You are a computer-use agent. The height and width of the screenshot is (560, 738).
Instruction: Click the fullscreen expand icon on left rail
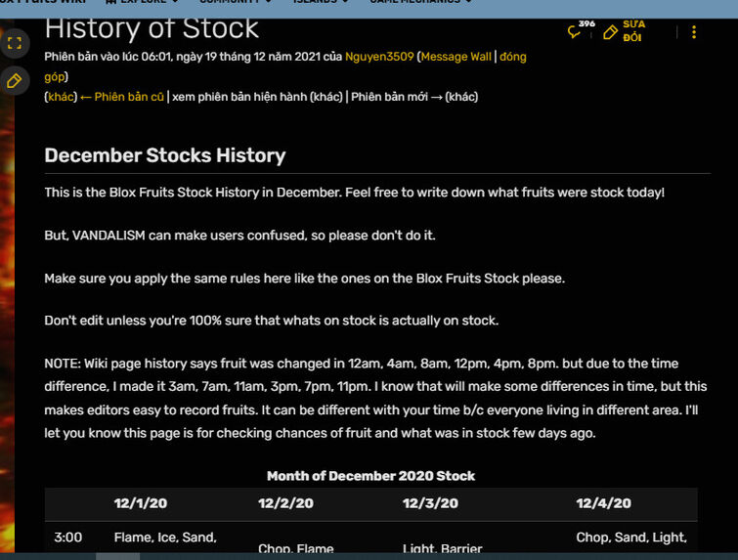point(15,43)
